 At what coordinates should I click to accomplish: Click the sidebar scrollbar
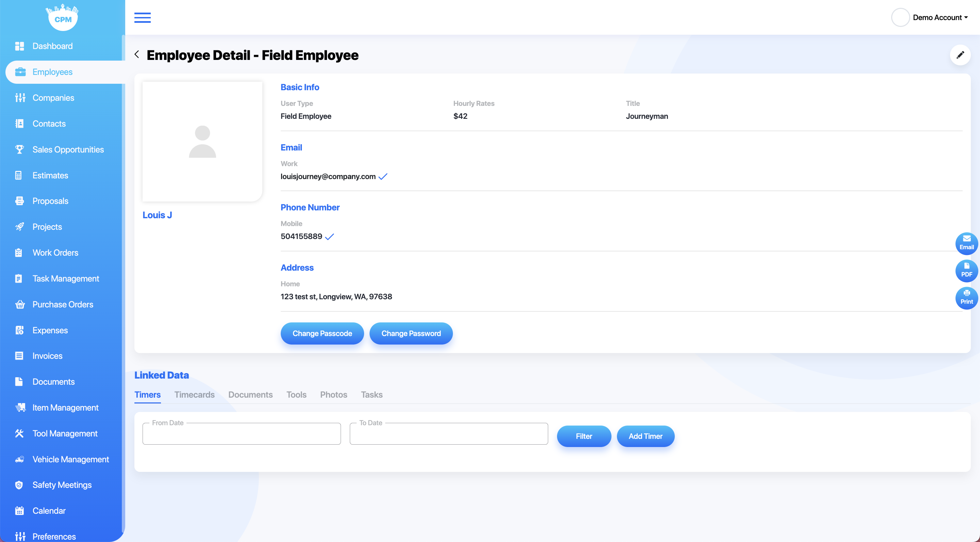point(123,283)
